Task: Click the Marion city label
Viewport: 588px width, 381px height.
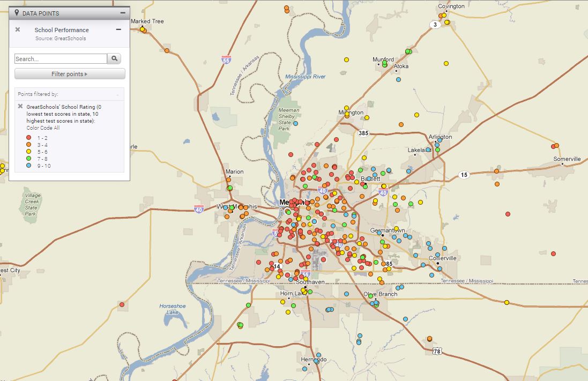Action: pyautogui.click(x=234, y=171)
